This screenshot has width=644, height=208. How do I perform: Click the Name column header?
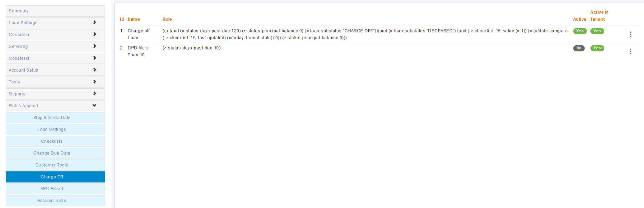coord(134,19)
